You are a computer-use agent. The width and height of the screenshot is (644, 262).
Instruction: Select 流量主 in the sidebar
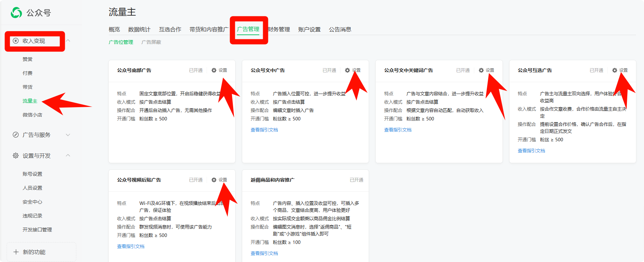30,101
